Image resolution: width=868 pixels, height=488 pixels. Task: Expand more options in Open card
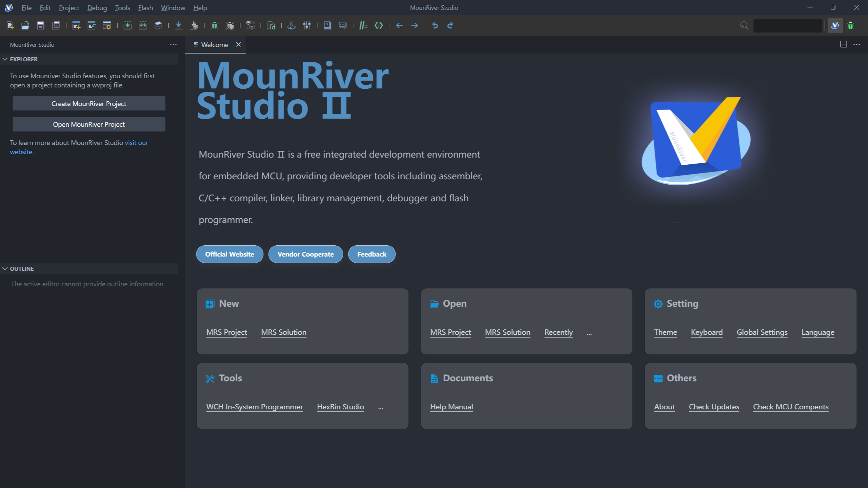pos(589,333)
